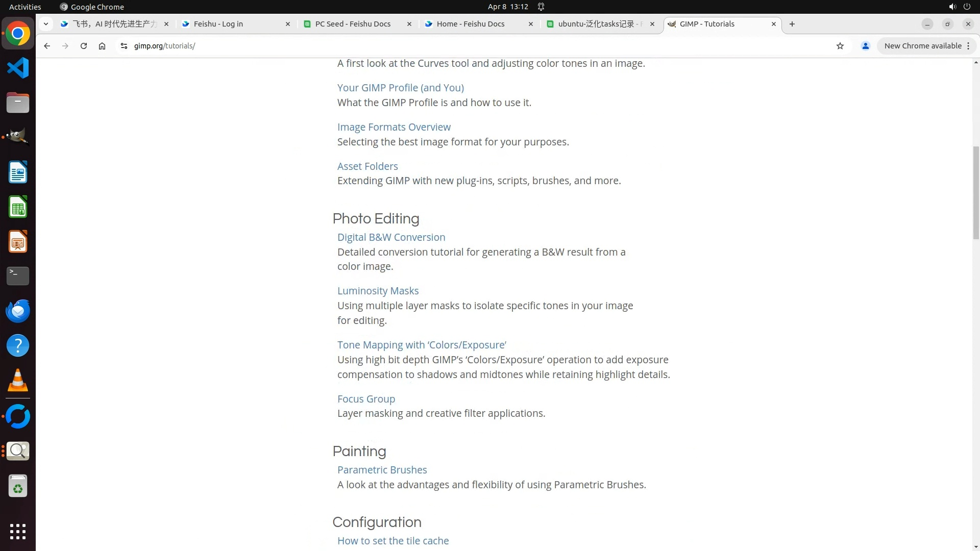
Task: Open Thunderbird mail from the dock
Action: pyautogui.click(x=18, y=311)
